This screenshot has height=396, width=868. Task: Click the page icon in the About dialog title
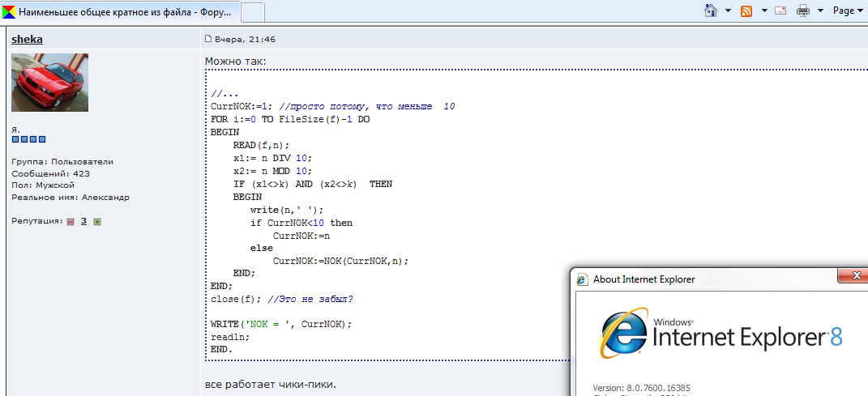point(582,279)
